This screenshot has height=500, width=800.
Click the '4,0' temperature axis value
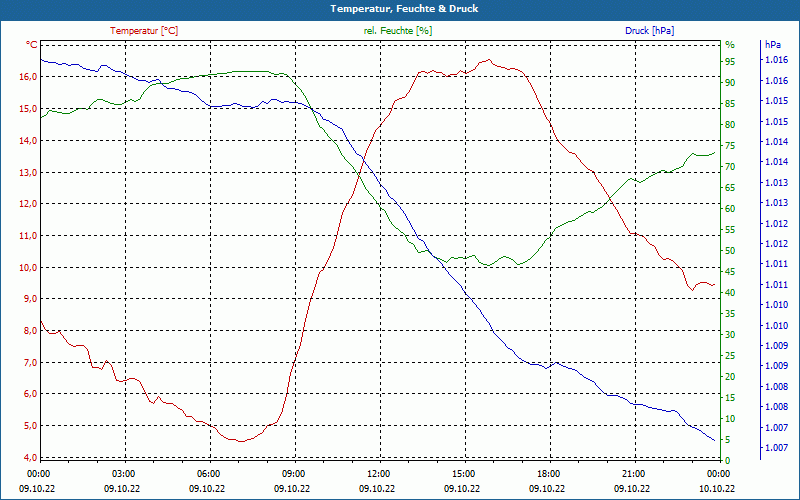[x=31, y=458]
